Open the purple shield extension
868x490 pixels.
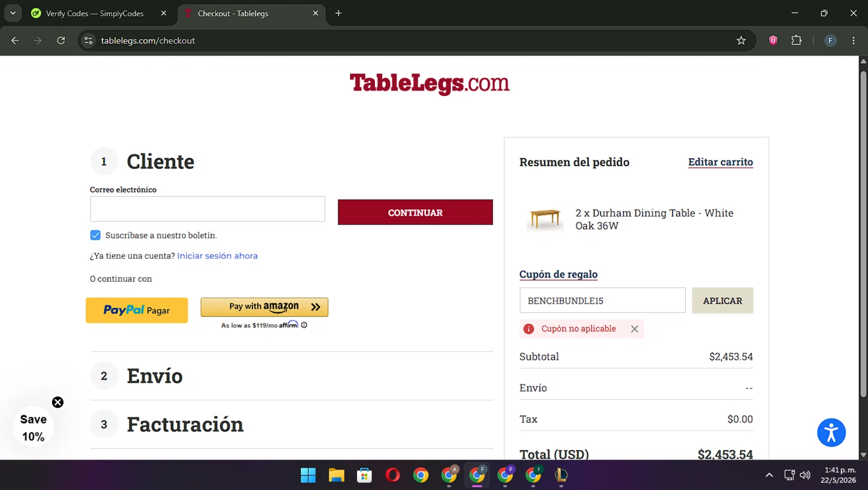(773, 40)
